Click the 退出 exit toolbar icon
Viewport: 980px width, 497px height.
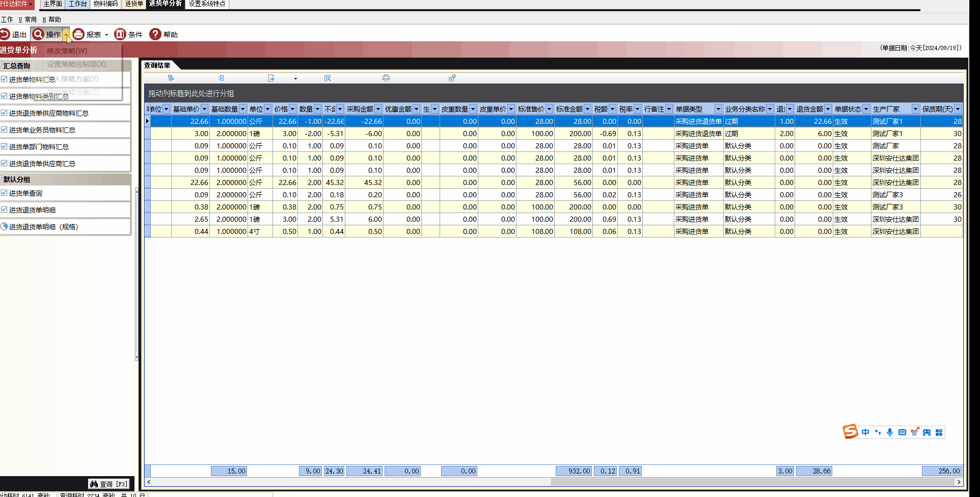5,34
